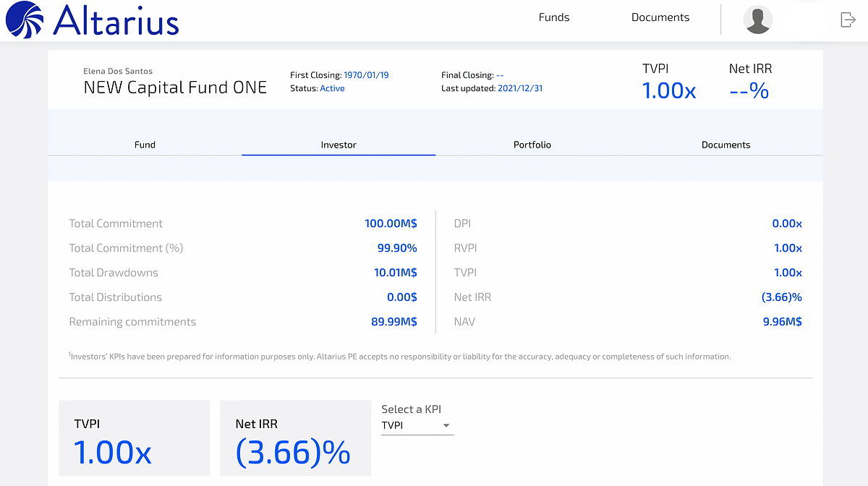Open the Select a KPI dropdown
Screen dimensions: 868x486
(417, 425)
